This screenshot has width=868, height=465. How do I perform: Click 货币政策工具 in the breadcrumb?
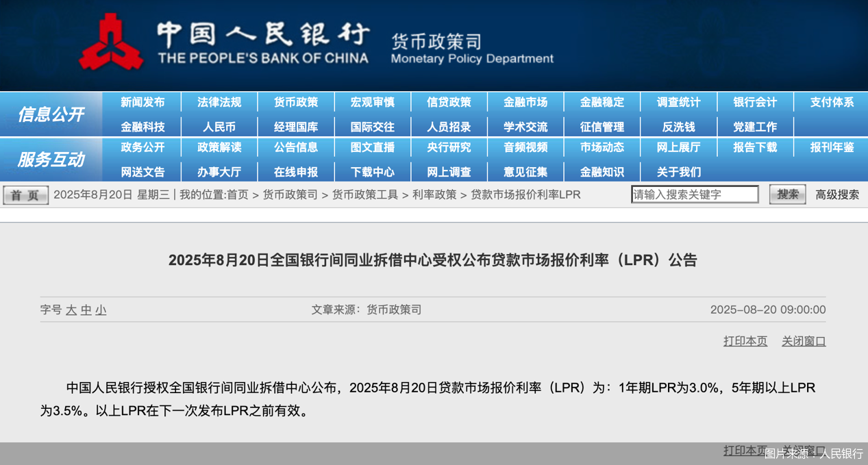[365, 194]
